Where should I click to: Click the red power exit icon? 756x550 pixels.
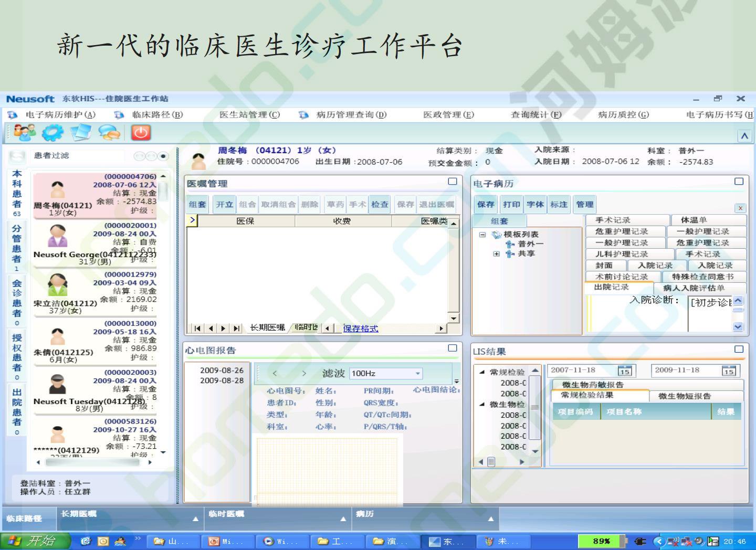[141, 133]
